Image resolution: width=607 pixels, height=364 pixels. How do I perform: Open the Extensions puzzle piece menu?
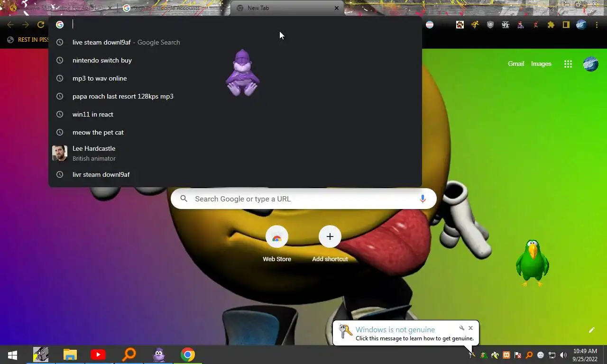[551, 25]
